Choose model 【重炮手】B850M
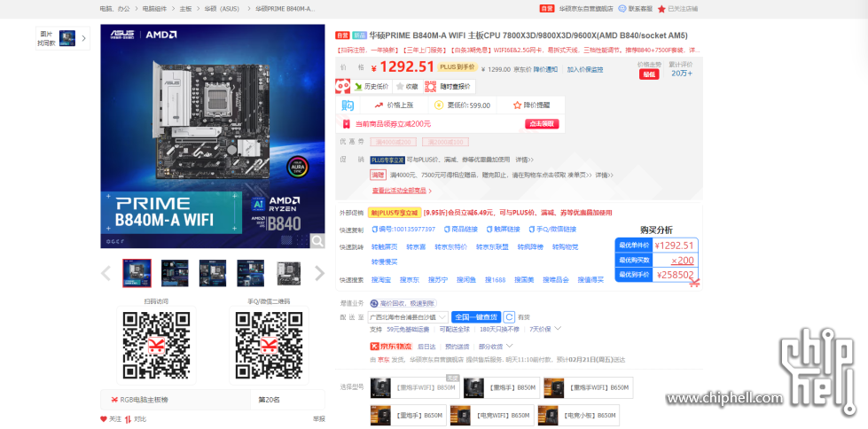This screenshot has width=868, height=429. pos(501,387)
